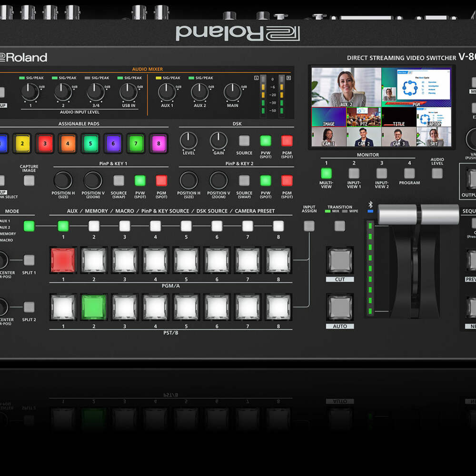
Task: Toggle the DSK PVW button
Action: tap(266, 141)
